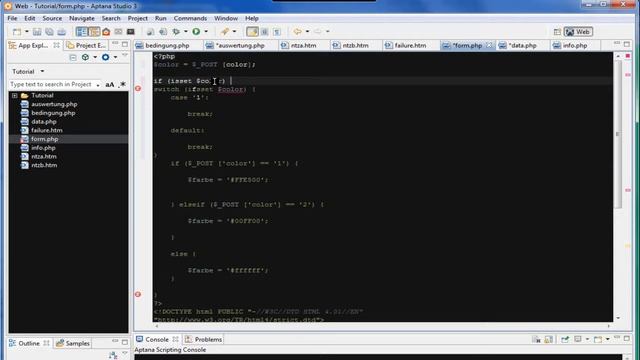The image size is (640, 360).
Task: Select info.php in the file tree
Action: click(x=43, y=148)
